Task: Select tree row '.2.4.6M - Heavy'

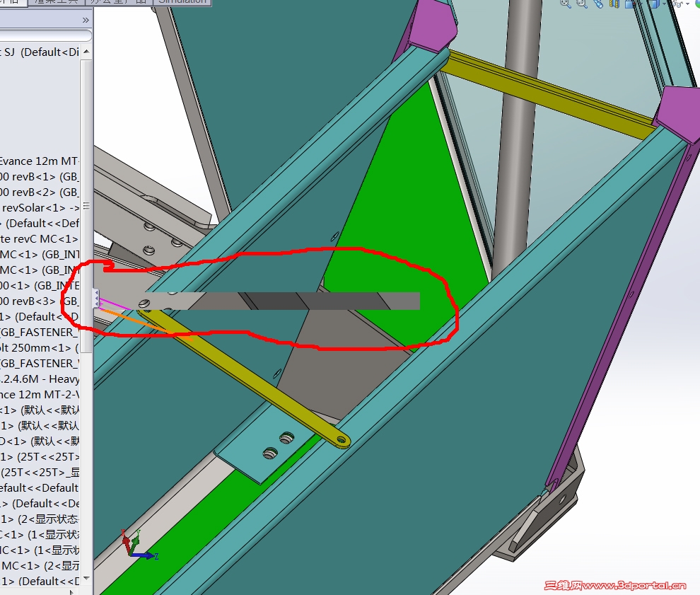Action: pos(40,379)
